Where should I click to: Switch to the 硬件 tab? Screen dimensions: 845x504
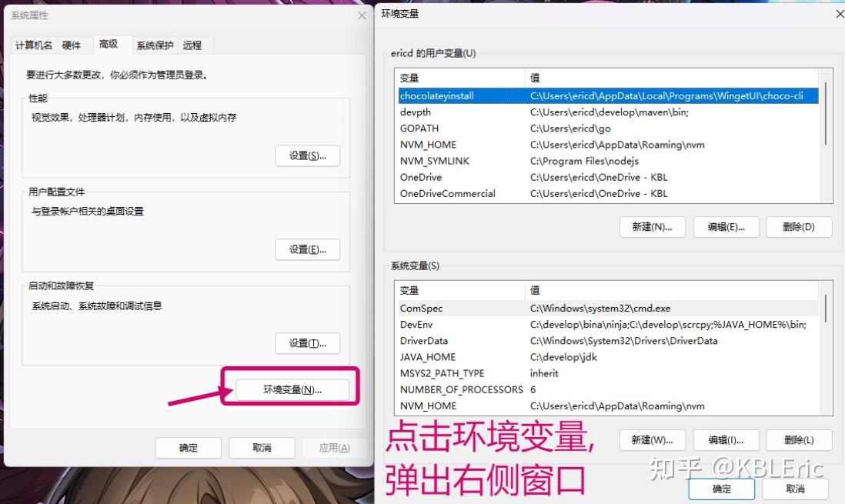[x=72, y=45]
